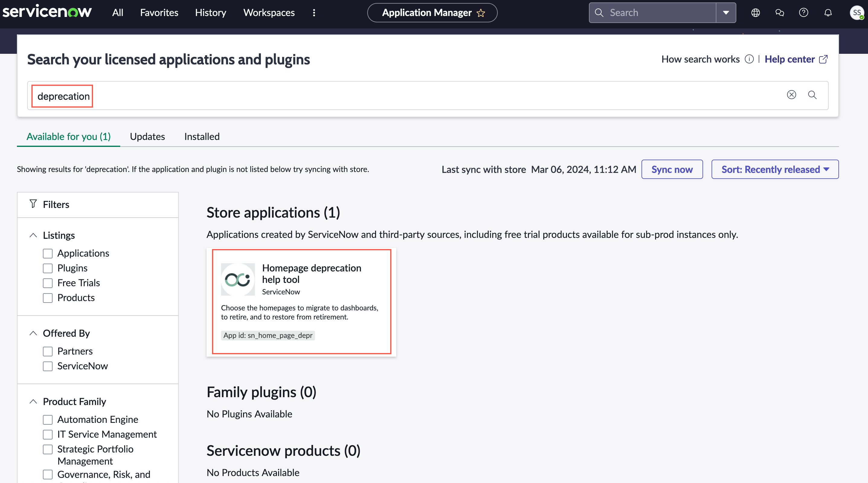Check the ServiceNow filter checkbox
The height and width of the screenshot is (483, 868).
tap(47, 366)
